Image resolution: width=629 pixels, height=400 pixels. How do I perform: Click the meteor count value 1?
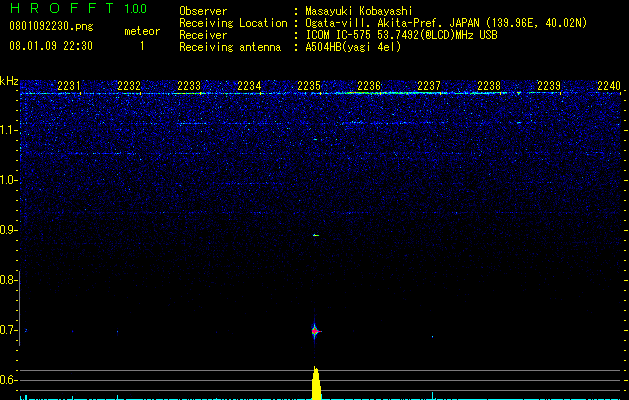click(142, 46)
